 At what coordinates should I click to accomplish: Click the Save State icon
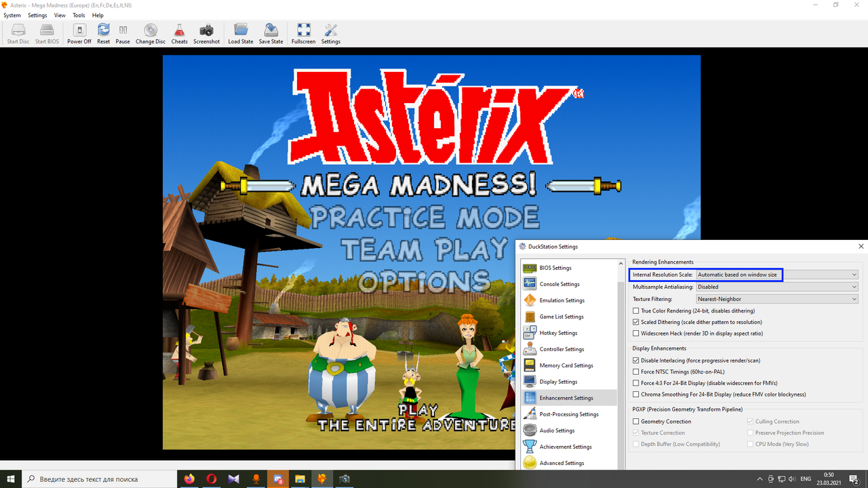(271, 33)
